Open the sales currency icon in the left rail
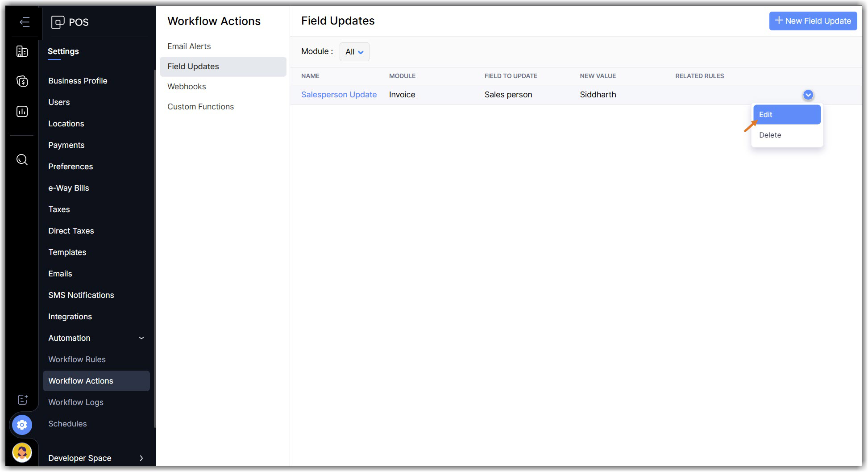Image resolution: width=868 pixels, height=472 pixels. pyautogui.click(x=22, y=81)
